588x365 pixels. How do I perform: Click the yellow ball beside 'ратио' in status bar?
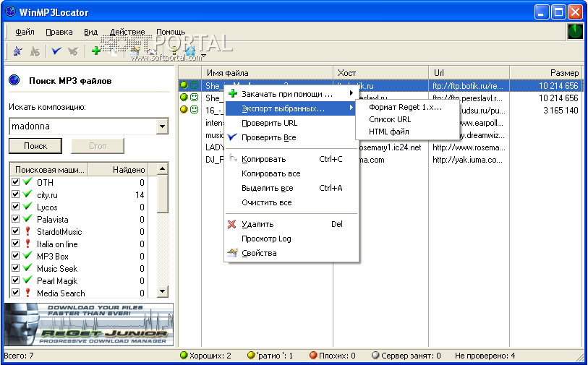click(x=251, y=356)
